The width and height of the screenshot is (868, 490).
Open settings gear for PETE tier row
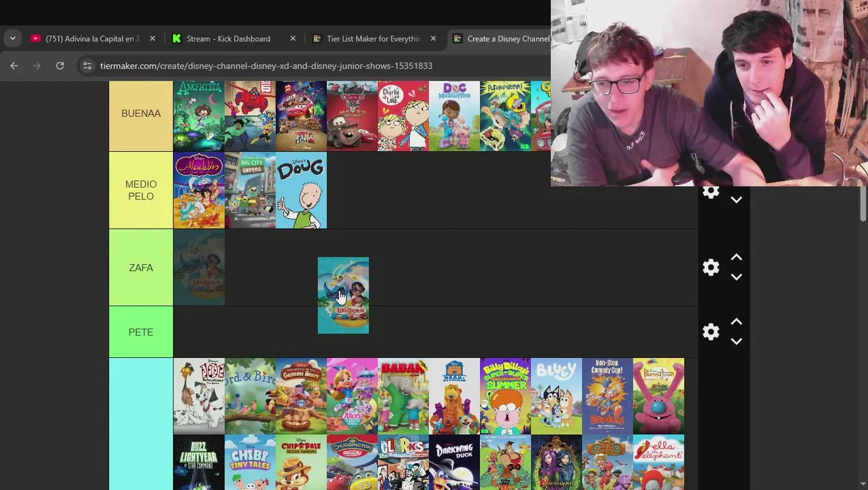(x=711, y=331)
